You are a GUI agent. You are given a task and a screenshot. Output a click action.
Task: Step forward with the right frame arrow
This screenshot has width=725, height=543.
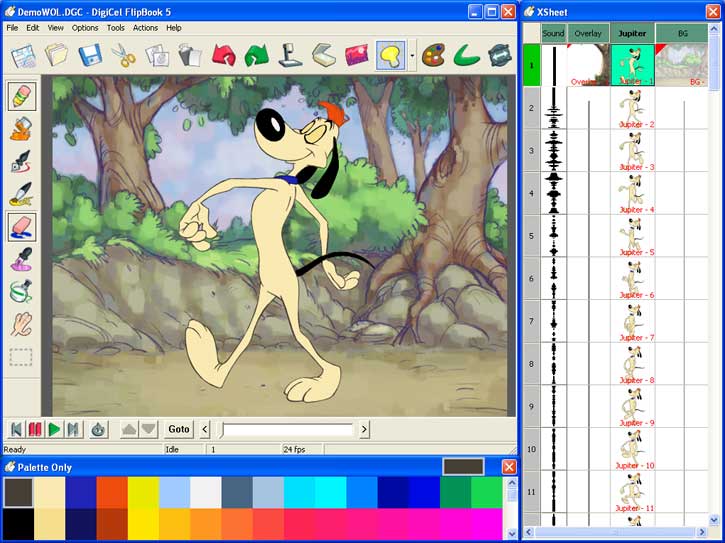364,430
